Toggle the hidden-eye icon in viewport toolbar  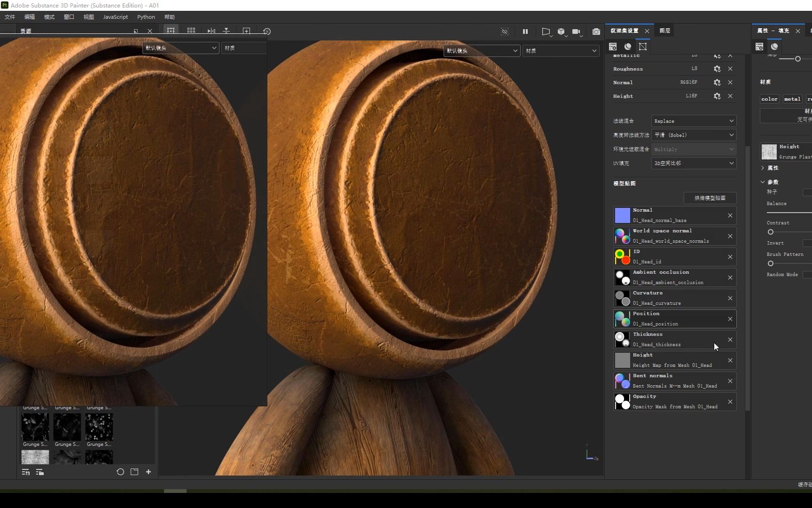click(505, 32)
